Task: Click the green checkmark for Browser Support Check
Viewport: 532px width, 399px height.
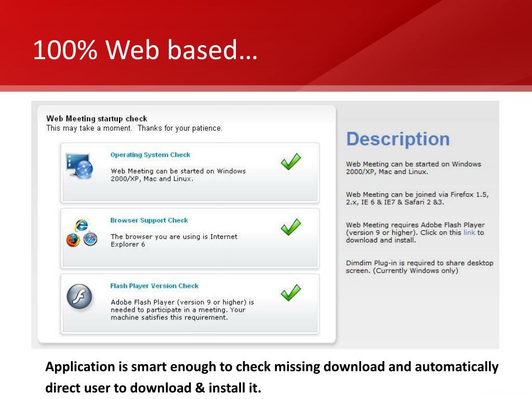Action: [291, 227]
